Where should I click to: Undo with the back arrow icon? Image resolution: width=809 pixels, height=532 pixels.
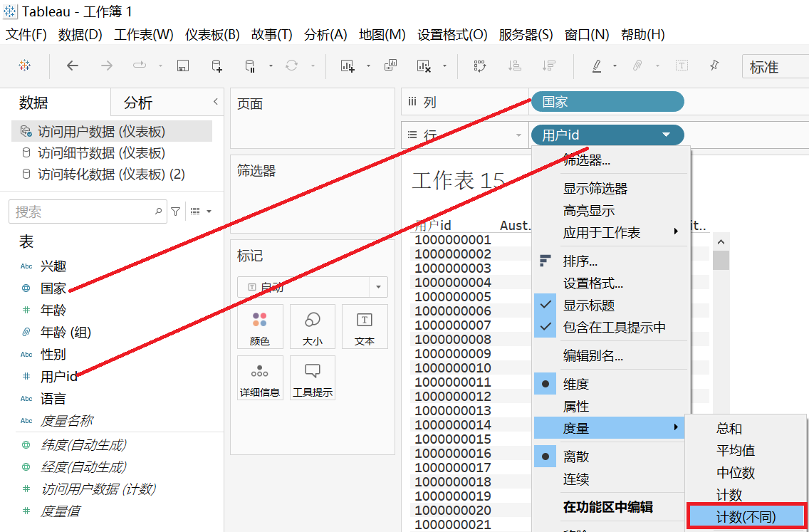point(73,66)
